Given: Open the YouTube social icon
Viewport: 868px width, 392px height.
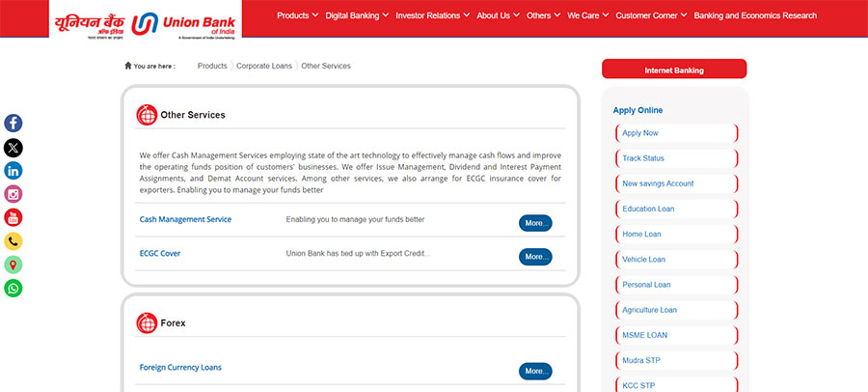Looking at the screenshot, I should point(14,217).
